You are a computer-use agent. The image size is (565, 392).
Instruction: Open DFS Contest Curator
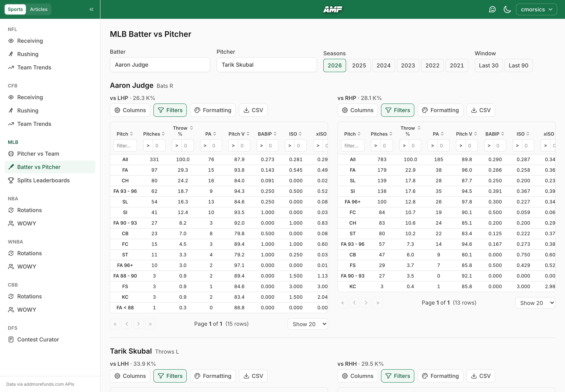coord(38,339)
